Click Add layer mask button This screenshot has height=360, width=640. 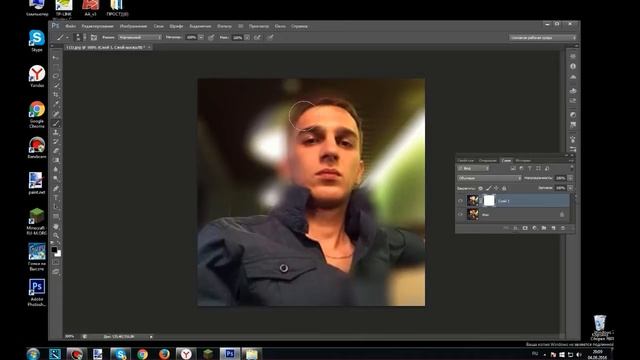coord(525,228)
